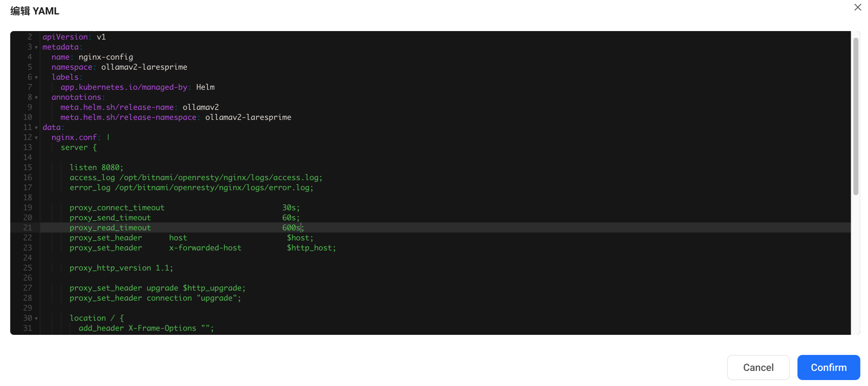Collapse the labels section fold triangle
This screenshot has width=868, height=386.
[x=36, y=78]
